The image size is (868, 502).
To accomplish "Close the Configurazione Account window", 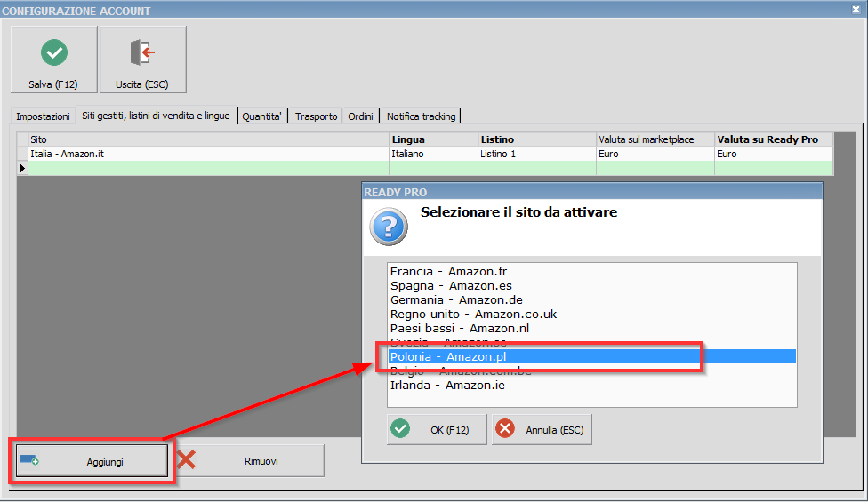I will tap(856, 10).
